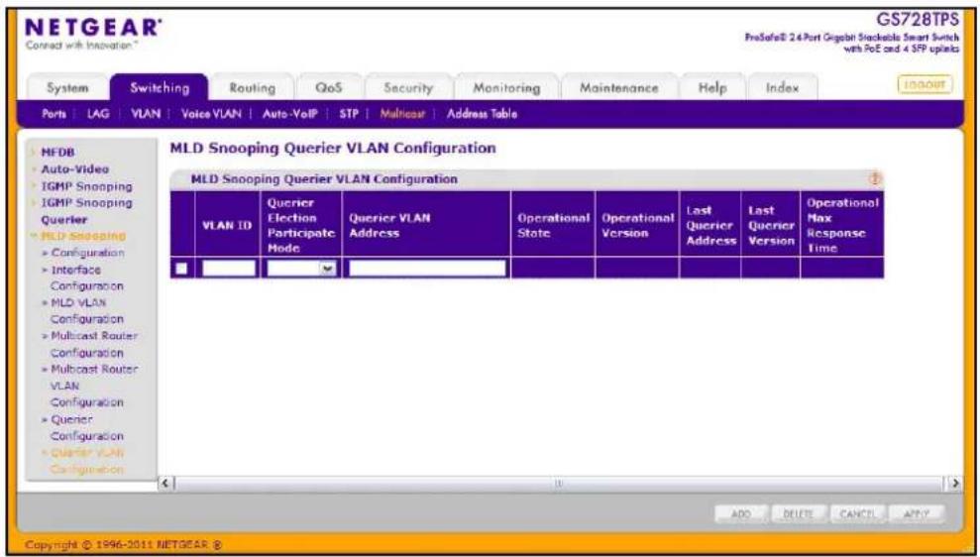Open the help icon in table header

(875, 178)
